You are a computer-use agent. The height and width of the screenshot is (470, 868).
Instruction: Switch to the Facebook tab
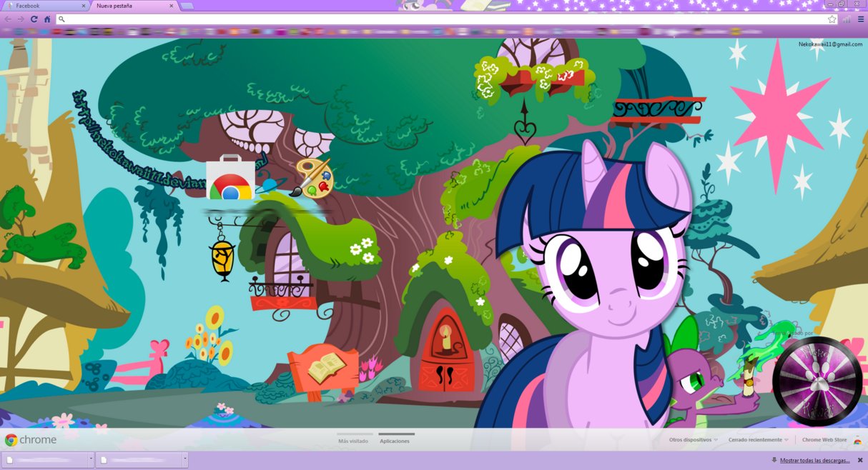pos(44,6)
